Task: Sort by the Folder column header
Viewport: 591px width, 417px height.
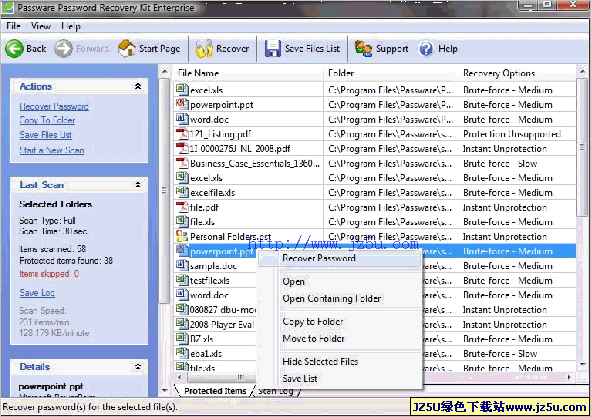Action: 391,73
